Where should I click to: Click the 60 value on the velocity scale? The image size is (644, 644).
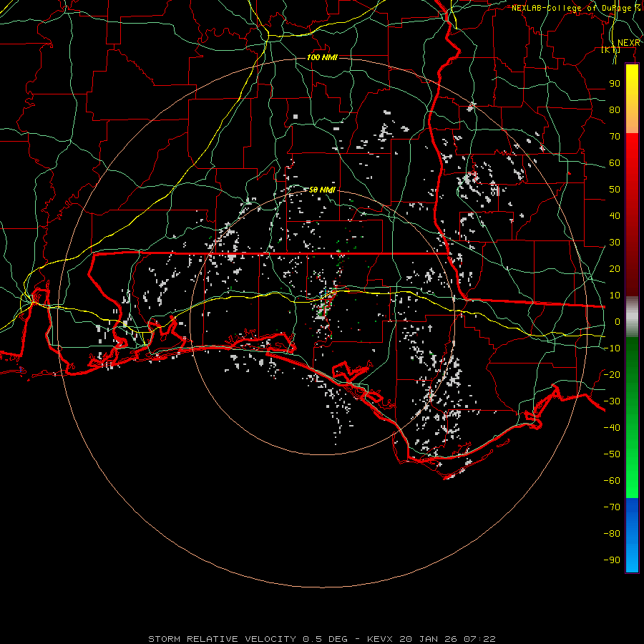click(615, 162)
